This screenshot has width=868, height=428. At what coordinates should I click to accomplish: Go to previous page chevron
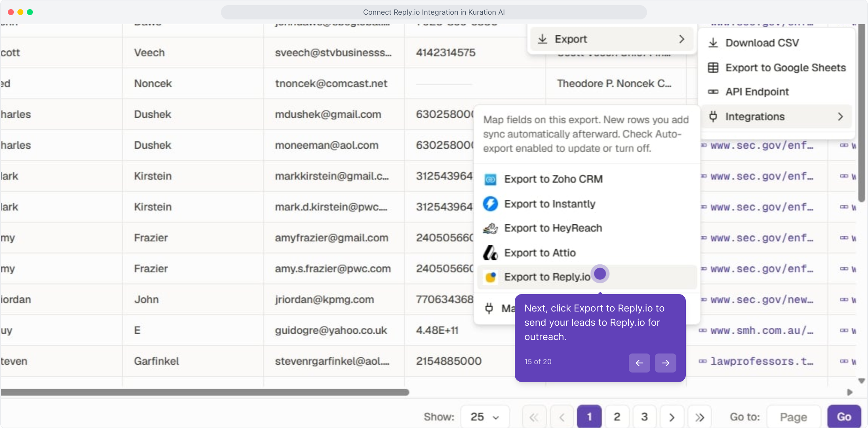point(562,417)
